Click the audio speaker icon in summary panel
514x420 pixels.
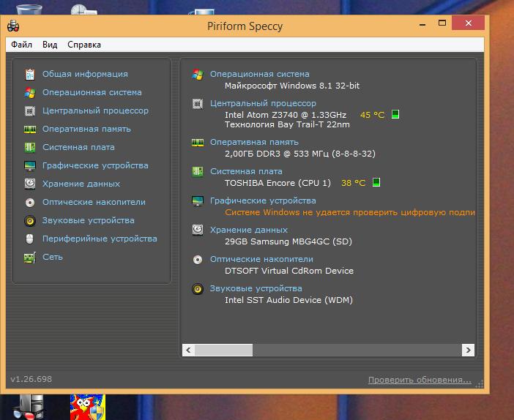tap(198, 289)
